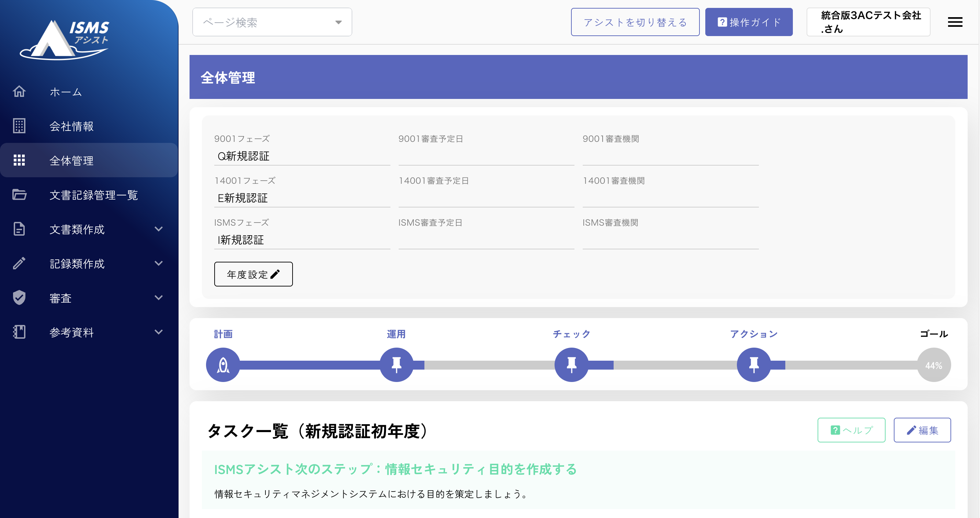Click the 9001審査予定日 field

486,156
